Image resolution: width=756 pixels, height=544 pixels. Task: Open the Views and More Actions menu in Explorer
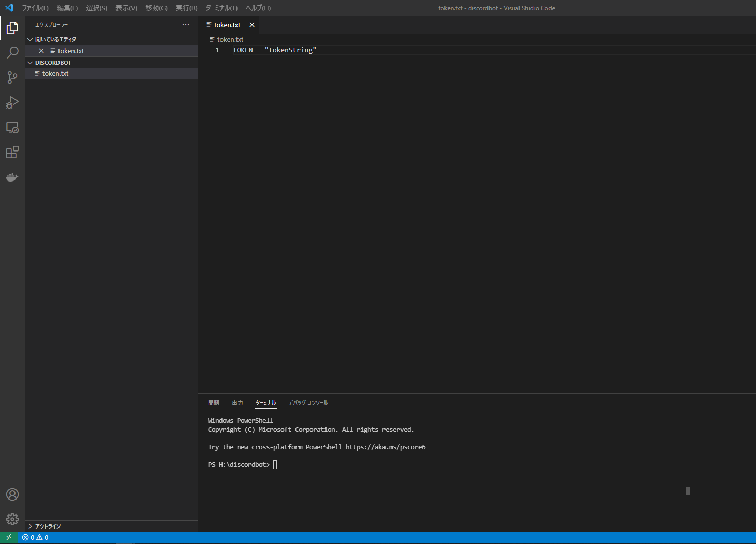coord(186,24)
